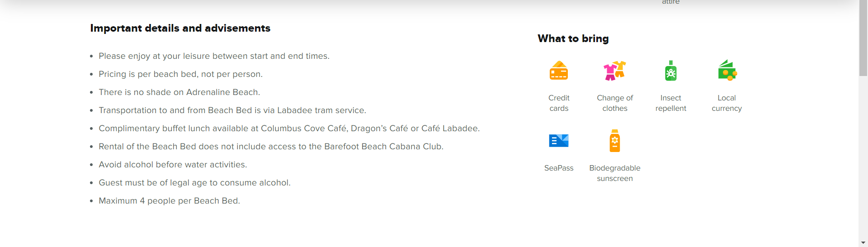Click the Local currency wallet icon

point(727,71)
